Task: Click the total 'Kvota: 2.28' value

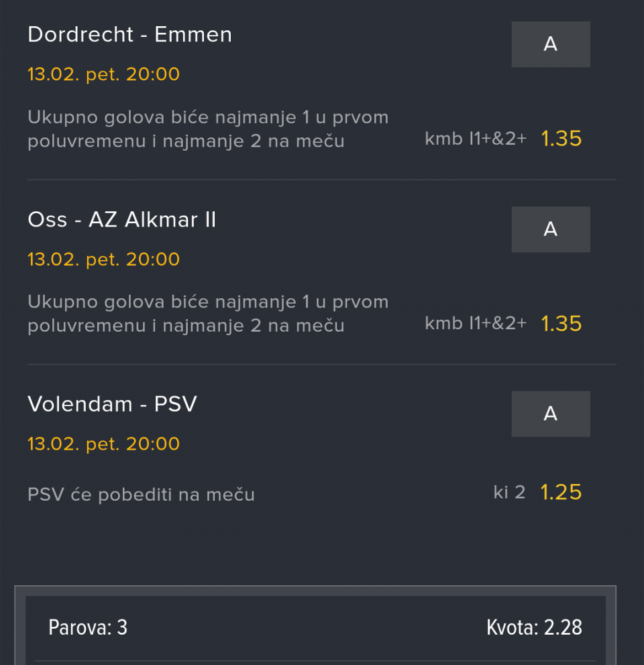Action: coord(534,627)
